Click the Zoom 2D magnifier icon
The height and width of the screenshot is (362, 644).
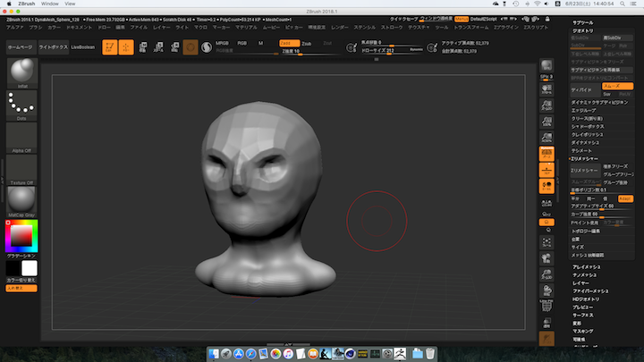547,105
